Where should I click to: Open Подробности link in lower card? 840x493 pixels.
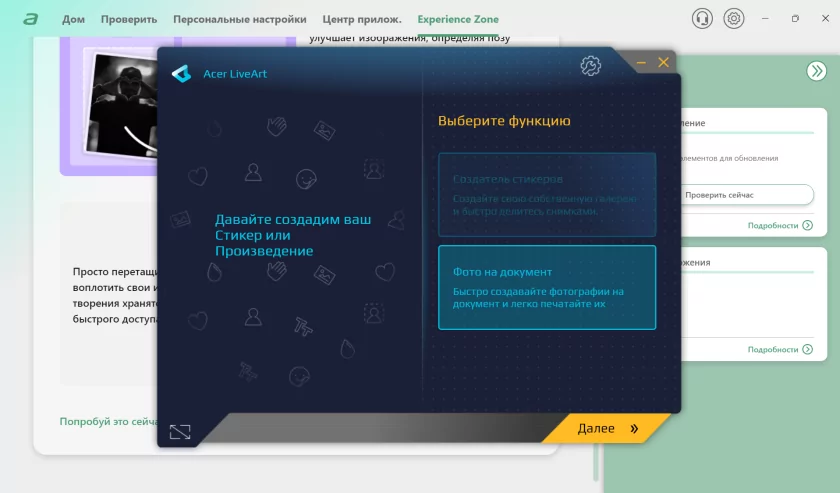point(780,349)
